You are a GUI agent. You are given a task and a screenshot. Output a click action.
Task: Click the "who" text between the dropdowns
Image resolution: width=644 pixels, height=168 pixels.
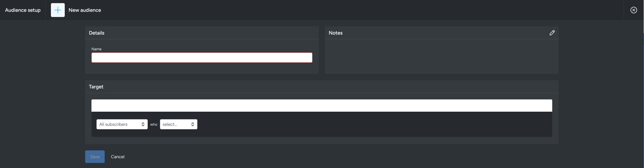[x=154, y=124]
